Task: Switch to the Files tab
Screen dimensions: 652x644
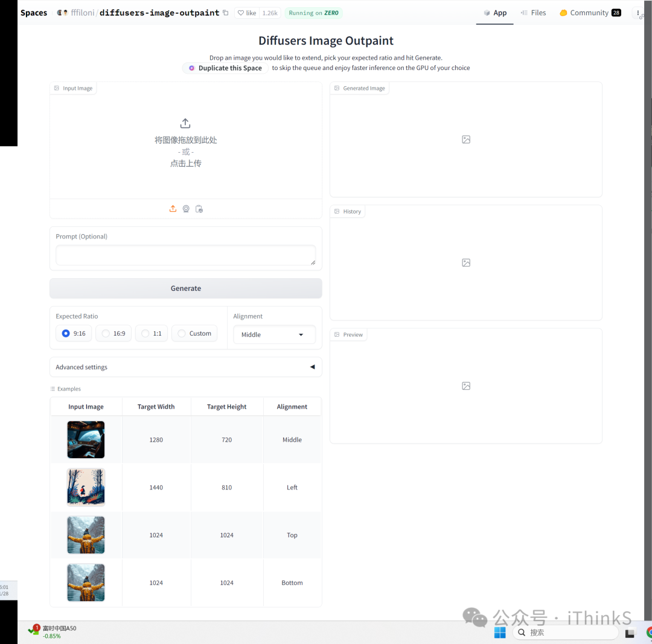Action: coord(534,13)
